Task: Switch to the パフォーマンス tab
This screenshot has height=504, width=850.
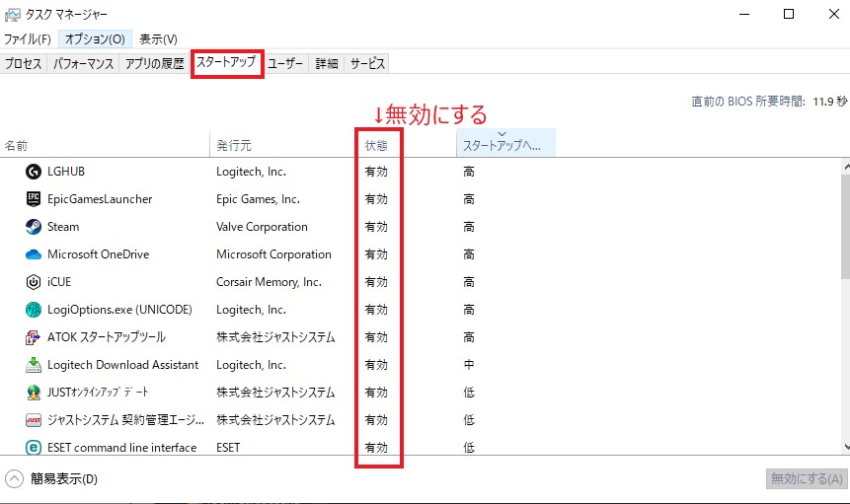Action: coord(84,64)
